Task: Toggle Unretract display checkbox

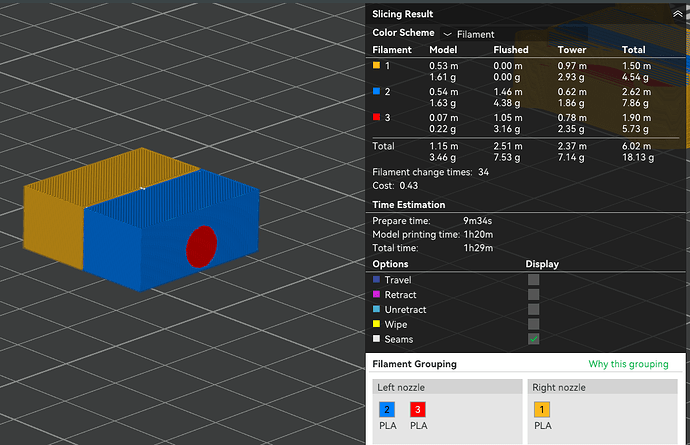Action: pos(533,309)
